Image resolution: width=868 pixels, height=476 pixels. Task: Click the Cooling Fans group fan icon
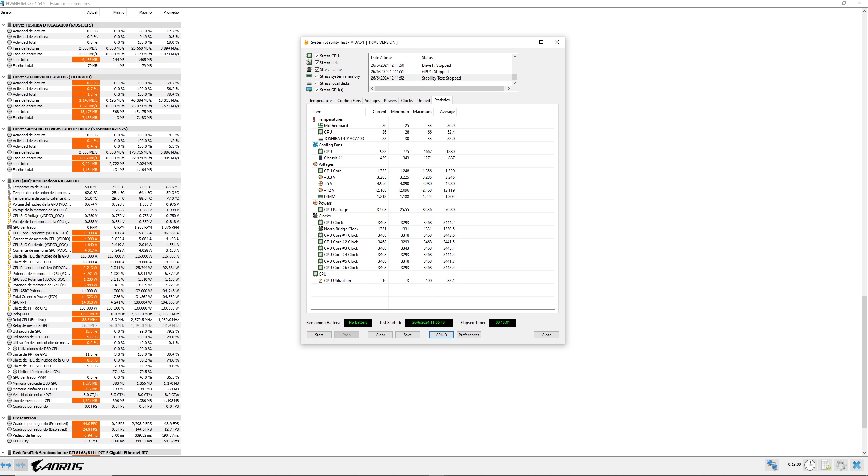tap(315, 145)
